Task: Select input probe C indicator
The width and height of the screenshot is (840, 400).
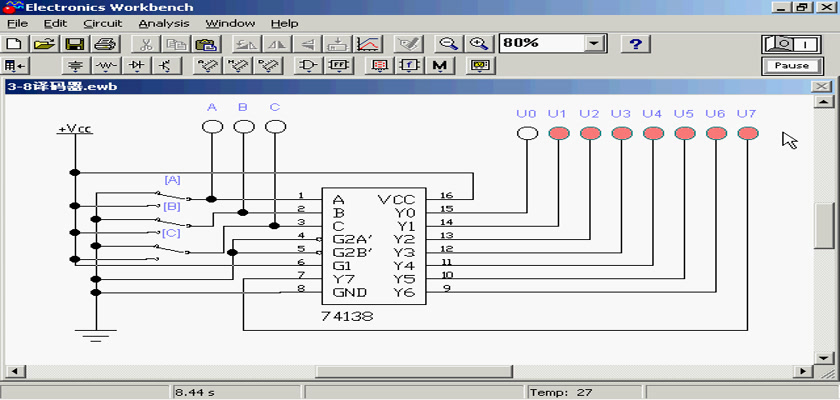Action: pos(275,127)
